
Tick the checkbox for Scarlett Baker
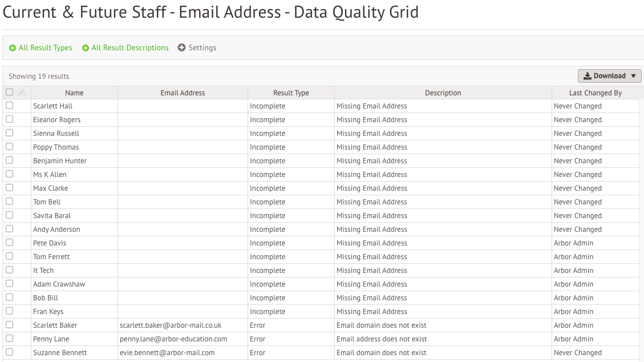click(10, 325)
